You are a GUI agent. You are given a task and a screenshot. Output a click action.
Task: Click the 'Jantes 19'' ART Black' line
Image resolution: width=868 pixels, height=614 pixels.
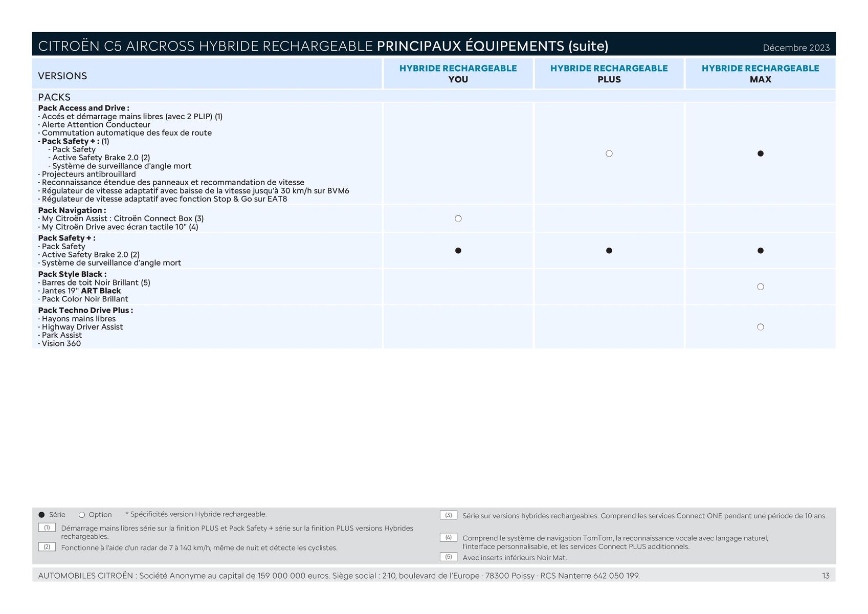pyautogui.click(x=79, y=291)
